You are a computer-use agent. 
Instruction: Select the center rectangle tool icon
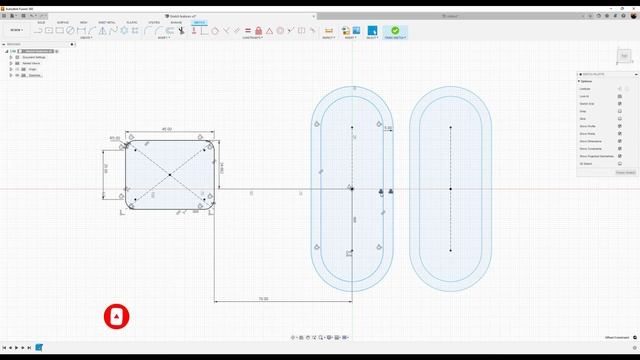point(49,31)
